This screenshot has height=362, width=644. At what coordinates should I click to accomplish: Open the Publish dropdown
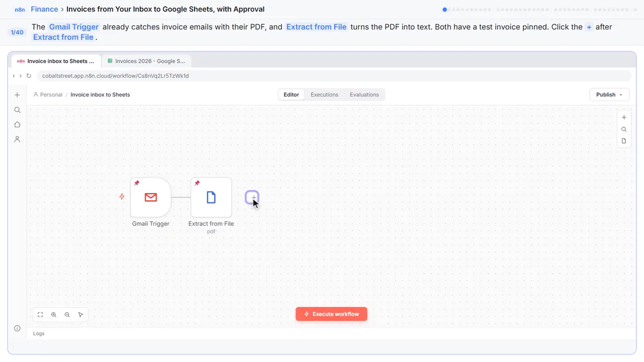pos(609,95)
